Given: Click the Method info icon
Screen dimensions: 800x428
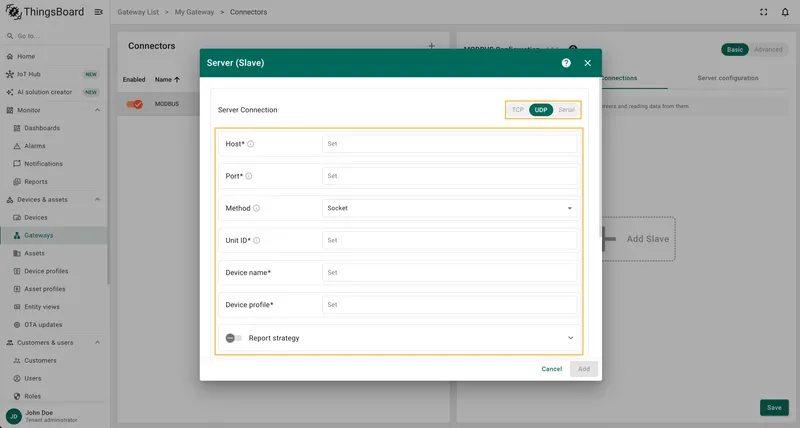Looking at the screenshot, I should 256,208.
